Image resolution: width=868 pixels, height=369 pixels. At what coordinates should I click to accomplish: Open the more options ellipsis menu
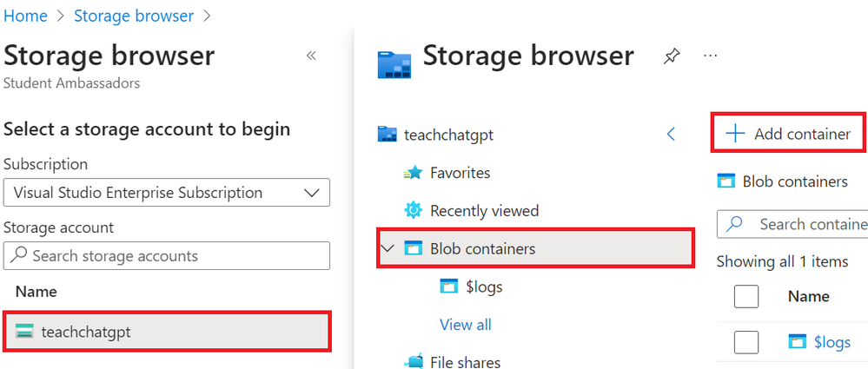click(x=711, y=56)
